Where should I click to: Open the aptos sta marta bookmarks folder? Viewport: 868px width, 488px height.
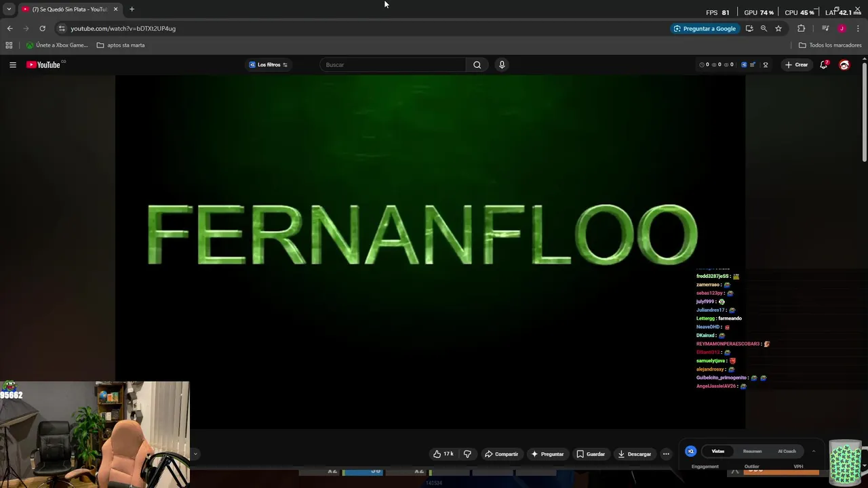(121, 45)
